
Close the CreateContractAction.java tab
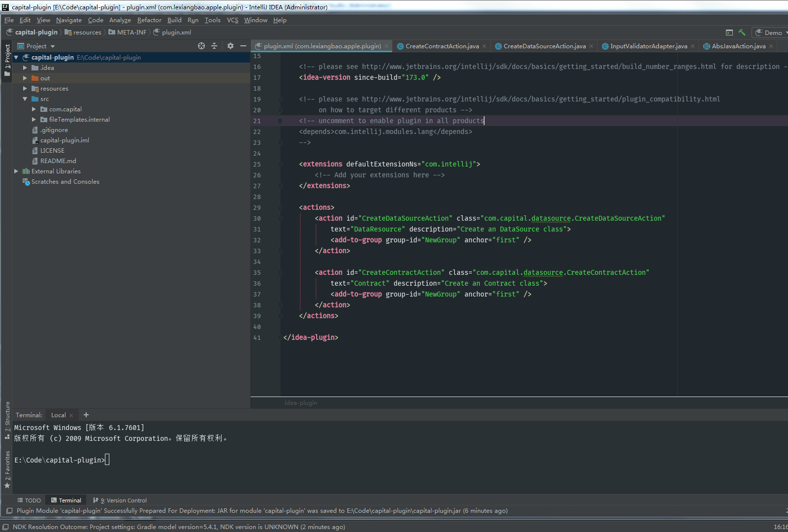click(x=484, y=46)
